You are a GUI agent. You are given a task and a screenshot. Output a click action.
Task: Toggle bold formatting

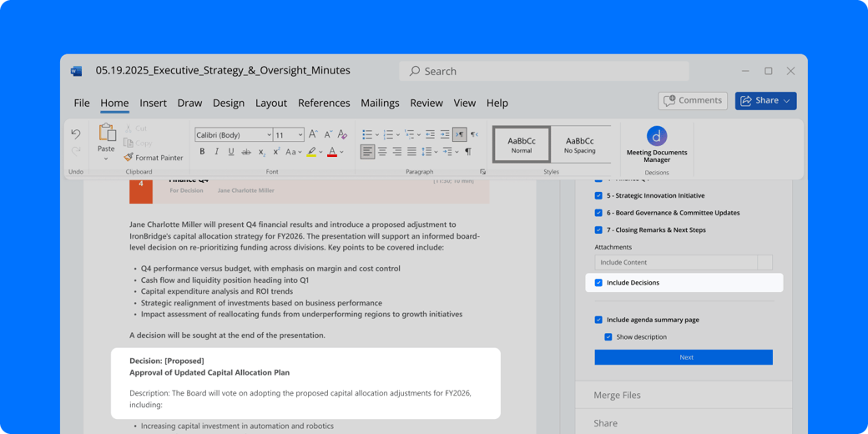tap(202, 152)
